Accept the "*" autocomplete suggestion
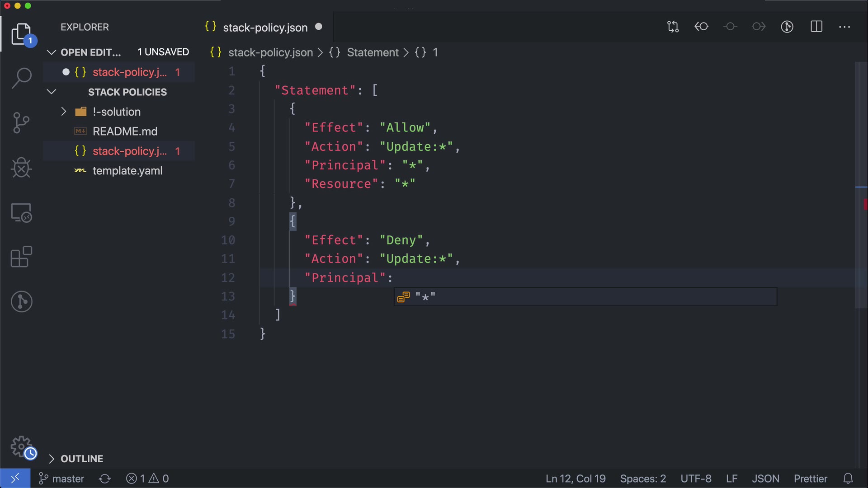Screen dimensions: 868x488 click(x=425, y=297)
